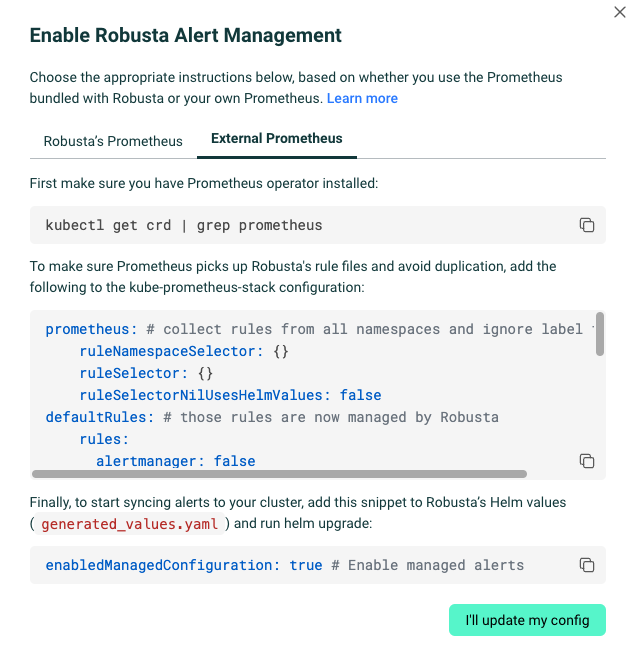Click the vertical scrollbar of the config block
This screenshot has width=634, height=645.
(599, 336)
